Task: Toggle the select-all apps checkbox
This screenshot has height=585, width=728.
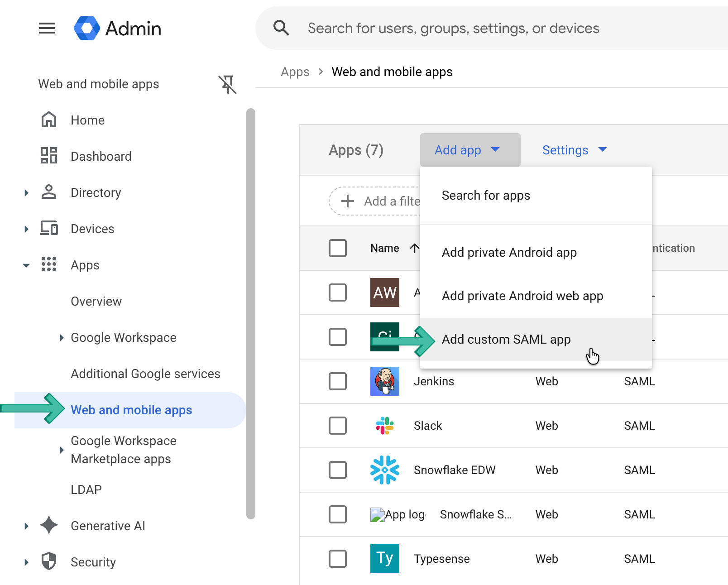Action: tap(338, 248)
